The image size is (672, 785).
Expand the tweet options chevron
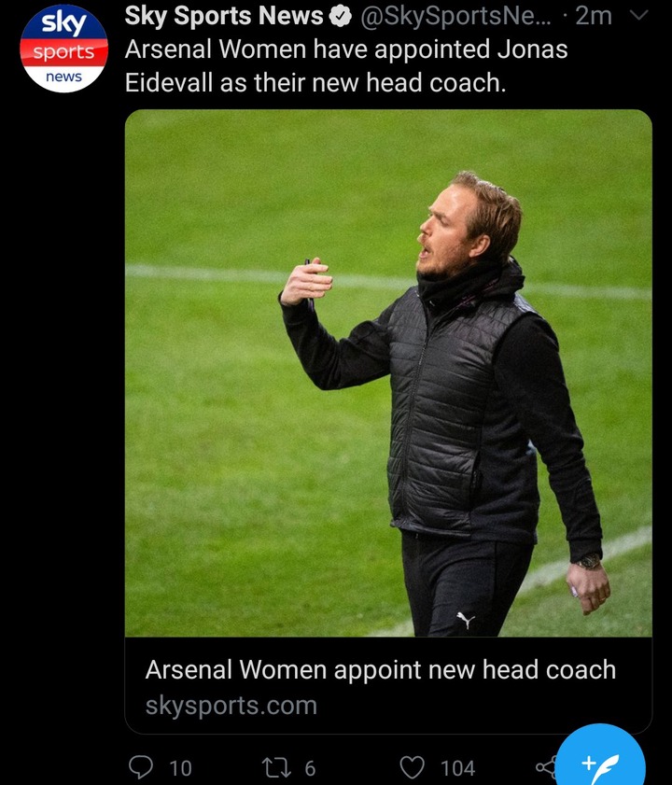[x=638, y=16]
